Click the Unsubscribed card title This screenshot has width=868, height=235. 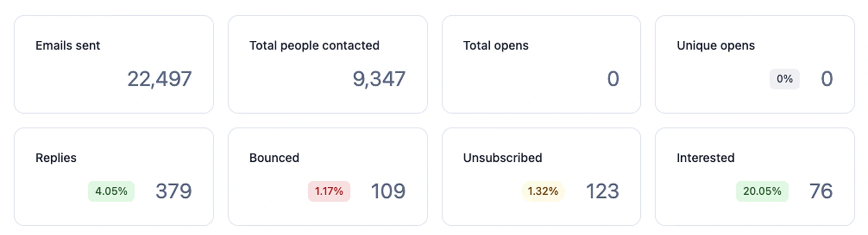pyautogui.click(x=502, y=158)
